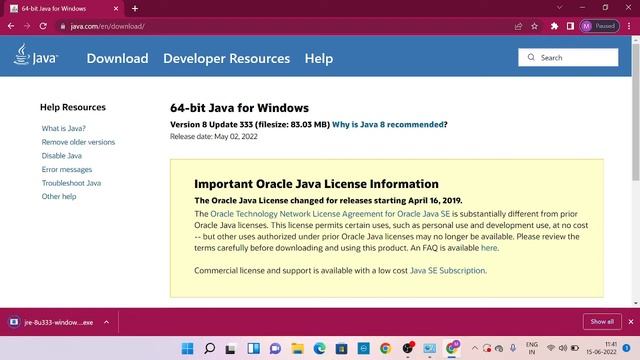640x360 pixels.
Task: Open the clock and date flyout
Action: pos(602,348)
